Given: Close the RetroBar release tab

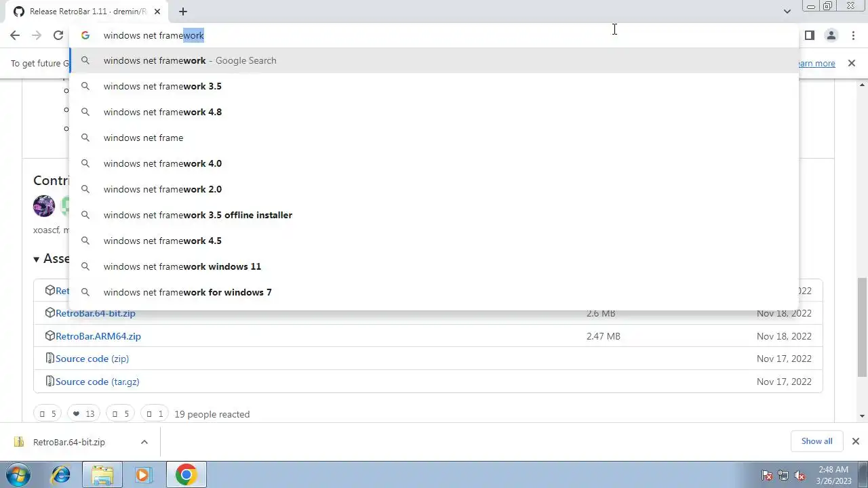Looking at the screenshot, I should (x=158, y=12).
